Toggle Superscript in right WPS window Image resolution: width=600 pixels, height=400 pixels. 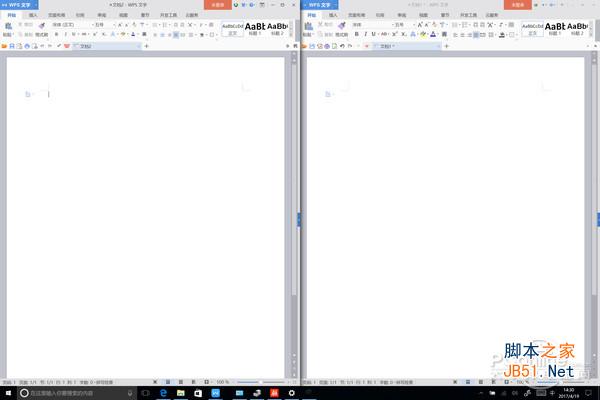point(395,34)
